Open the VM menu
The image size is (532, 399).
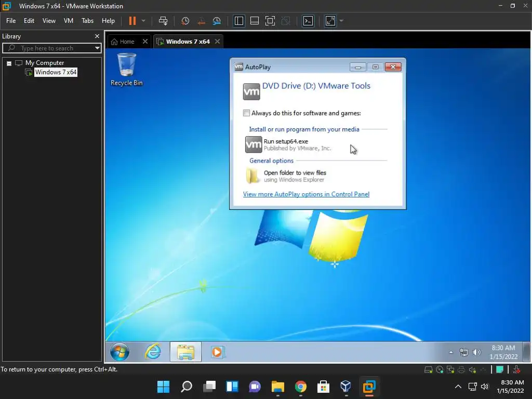click(x=69, y=21)
